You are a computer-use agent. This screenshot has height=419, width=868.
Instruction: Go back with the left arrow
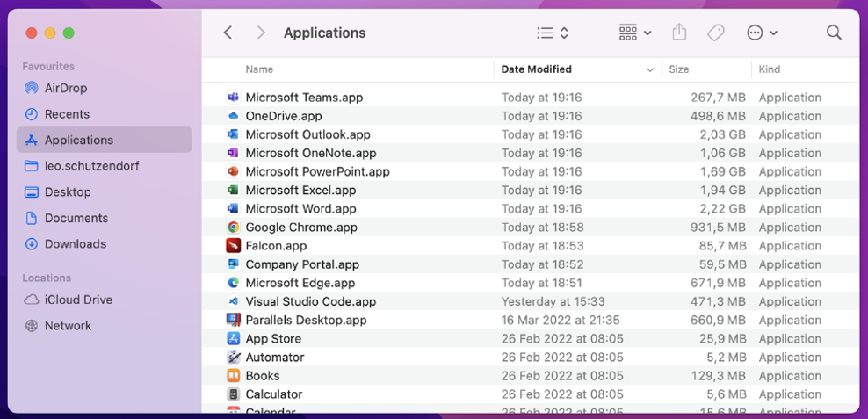[228, 33]
